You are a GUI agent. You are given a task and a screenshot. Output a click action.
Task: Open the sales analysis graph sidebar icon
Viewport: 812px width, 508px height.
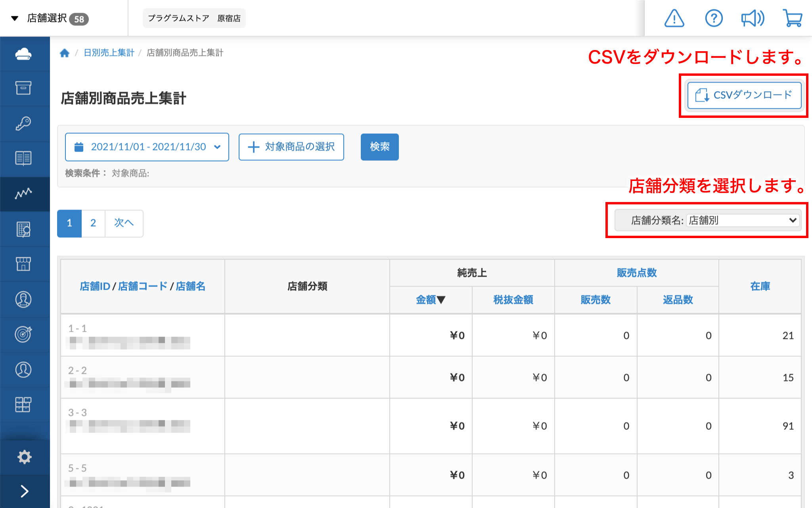[x=24, y=194]
